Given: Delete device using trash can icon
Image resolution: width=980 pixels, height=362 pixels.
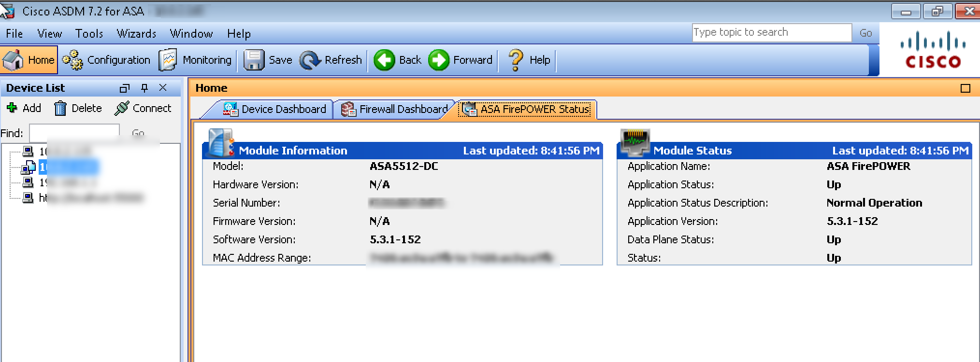Looking at the screenshot, I should [60, 108].
